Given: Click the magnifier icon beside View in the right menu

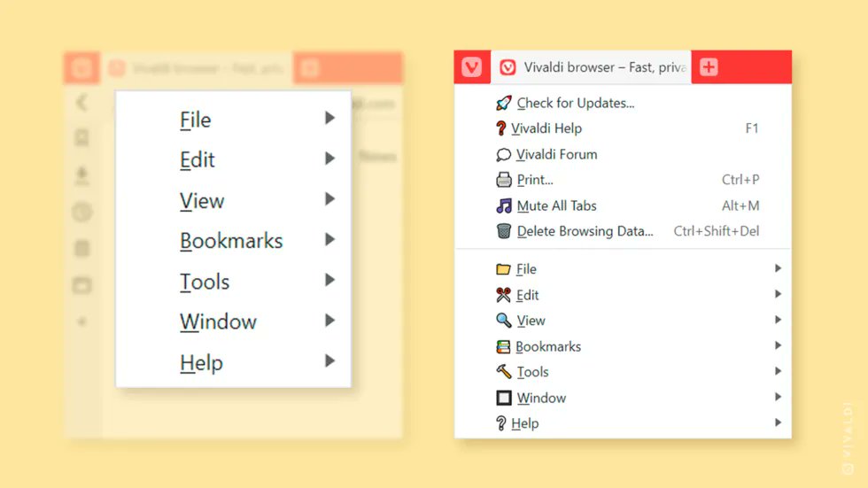Looking at the screenshot, I should point(503,321).
